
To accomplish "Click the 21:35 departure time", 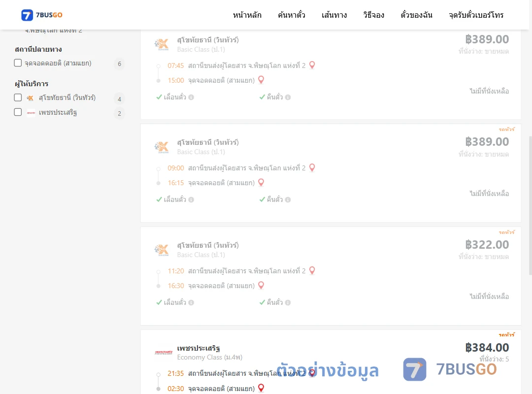I will tap(176, 373).
